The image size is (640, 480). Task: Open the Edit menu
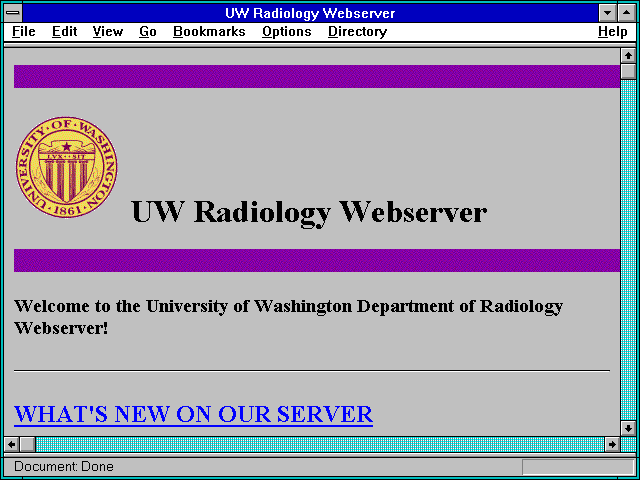(64, 32)
